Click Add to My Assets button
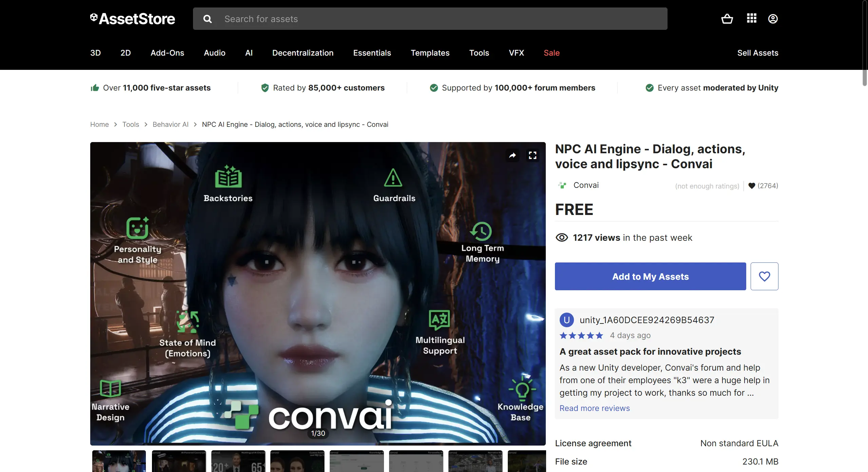 pos(650,276)
